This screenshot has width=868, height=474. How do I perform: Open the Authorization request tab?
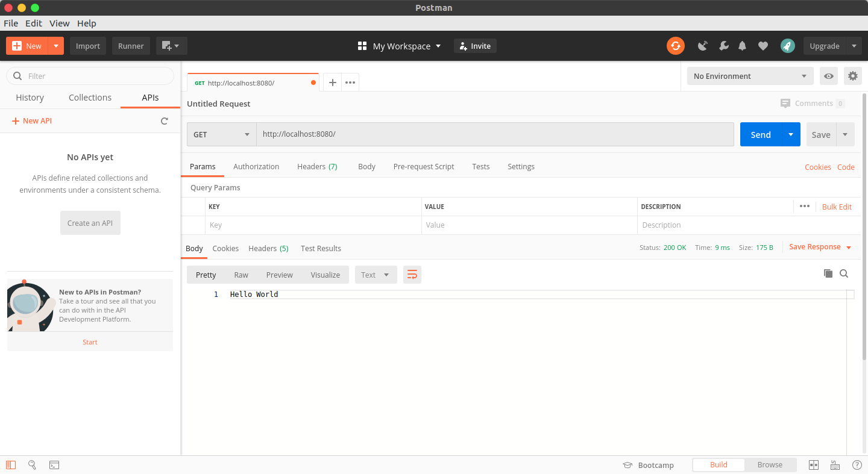pyautogui.click(x=256, y=166)
